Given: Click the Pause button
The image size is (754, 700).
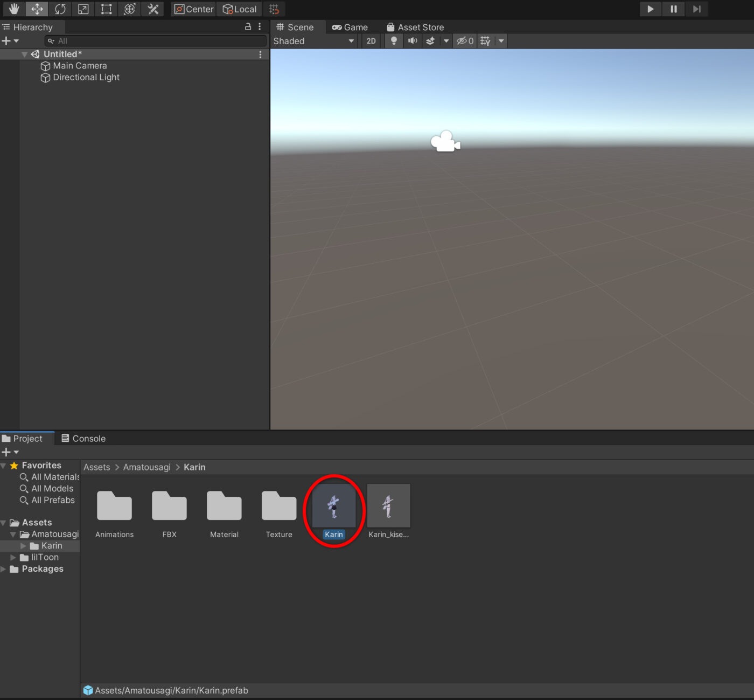Looking at the screenshot, I should pyautogui.click(x=674, y=9).
